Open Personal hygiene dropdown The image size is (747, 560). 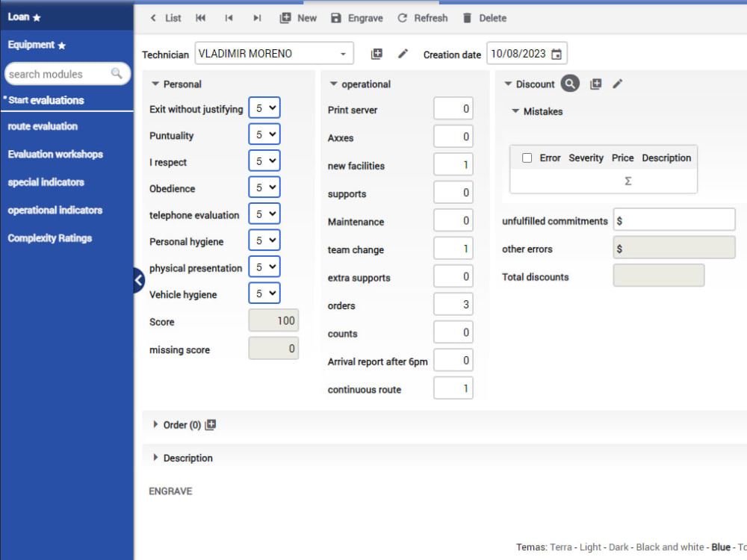[x=264, y=240]
